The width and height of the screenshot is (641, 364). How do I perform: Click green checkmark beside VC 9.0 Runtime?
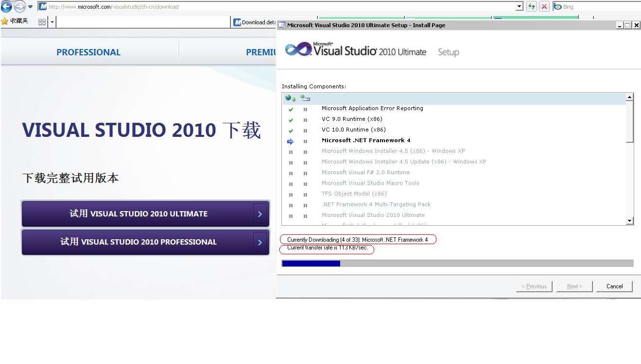click(x=291, y=120)
